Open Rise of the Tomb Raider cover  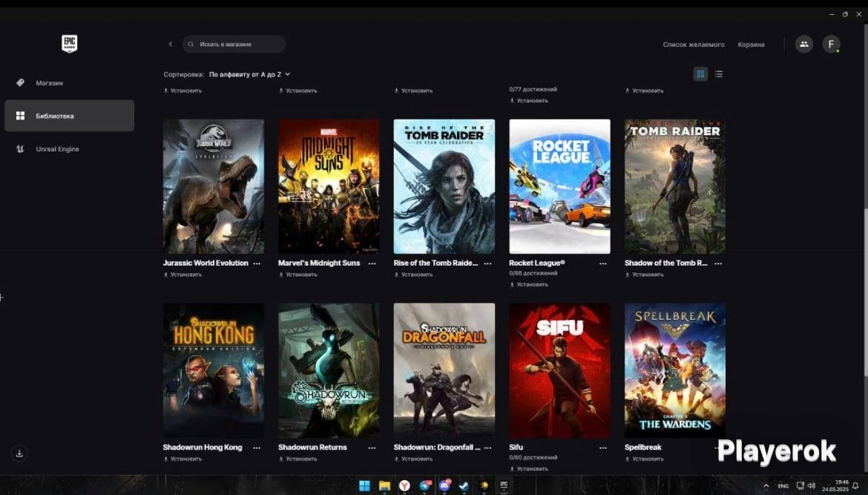(x=444, y=186)
